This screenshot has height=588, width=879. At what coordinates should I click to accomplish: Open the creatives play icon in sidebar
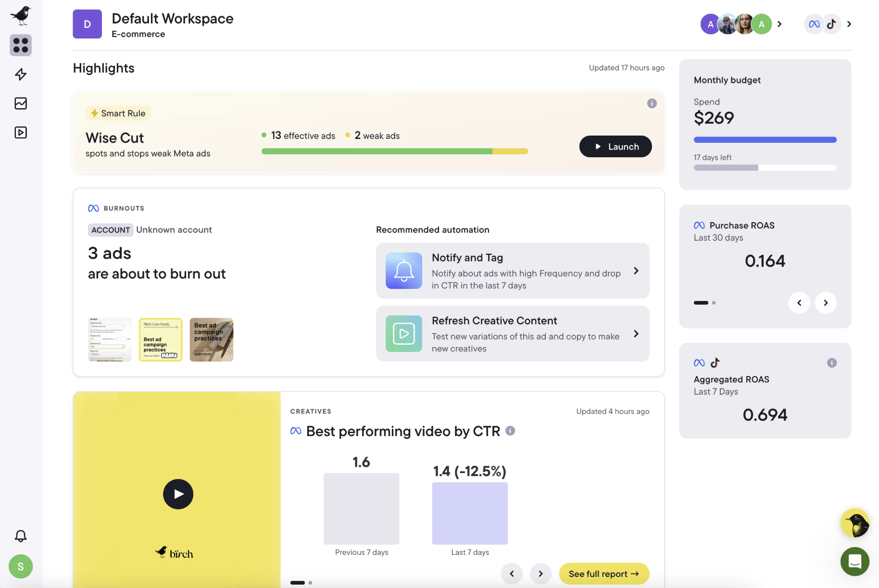coord(21,133)
